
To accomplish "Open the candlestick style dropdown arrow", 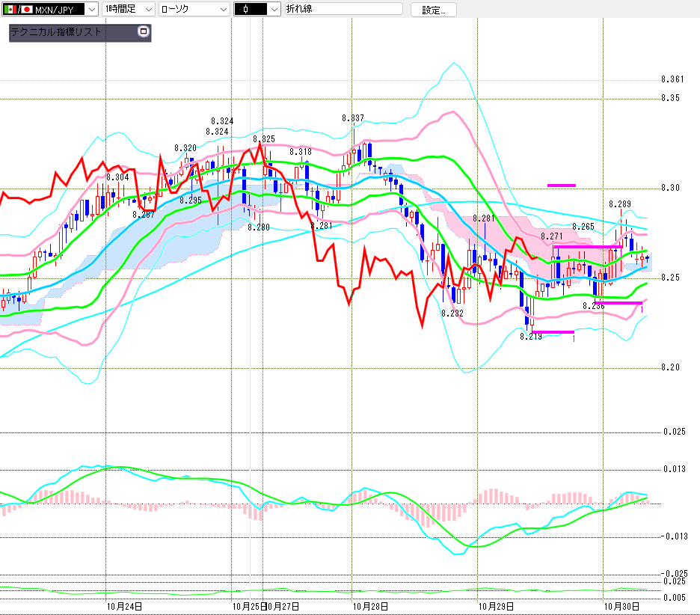I will [x=274, y=9].
